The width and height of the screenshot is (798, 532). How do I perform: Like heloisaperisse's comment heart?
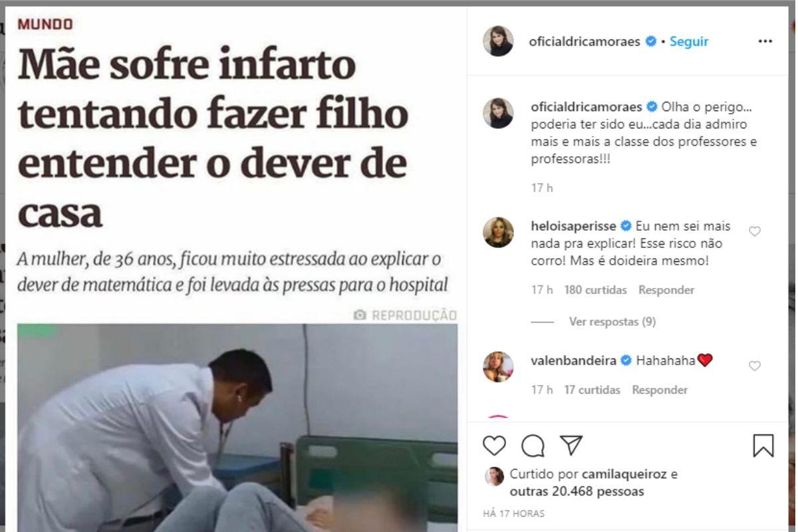[x=755, y=231]
